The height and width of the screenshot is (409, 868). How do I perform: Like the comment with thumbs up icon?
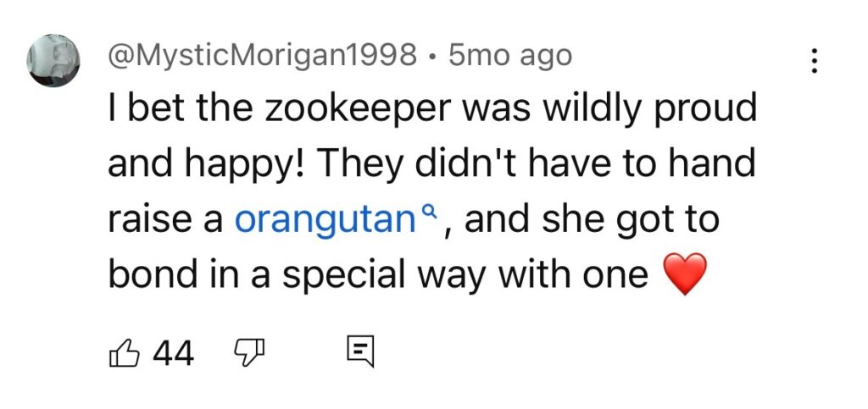[x=125, y=351]
